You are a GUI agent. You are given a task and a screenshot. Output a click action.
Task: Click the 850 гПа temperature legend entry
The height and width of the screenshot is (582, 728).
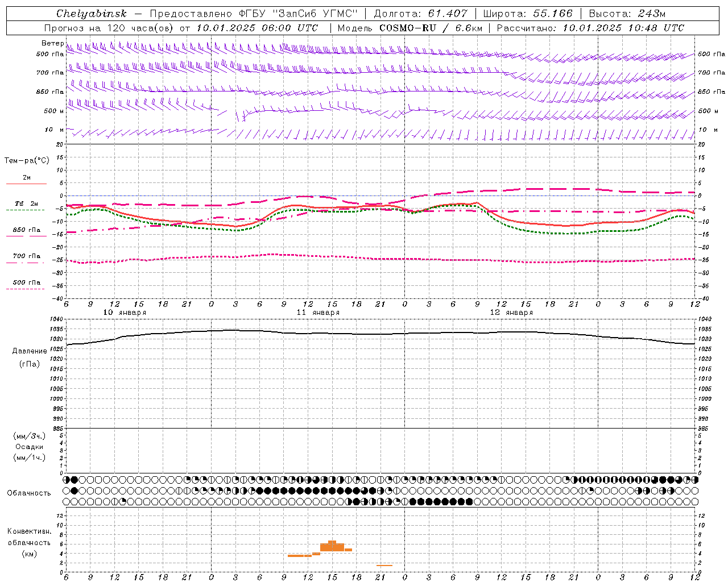click(x=26, y=230)
